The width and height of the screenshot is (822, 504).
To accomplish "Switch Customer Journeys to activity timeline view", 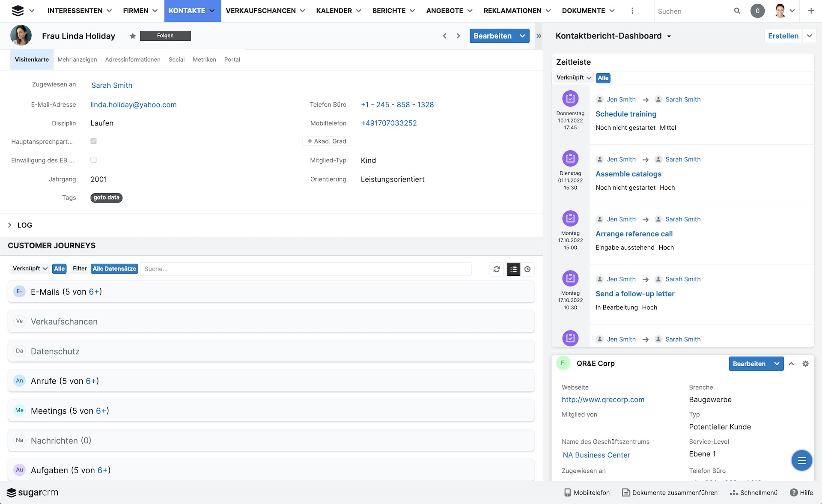I will (x=527, y=269).
